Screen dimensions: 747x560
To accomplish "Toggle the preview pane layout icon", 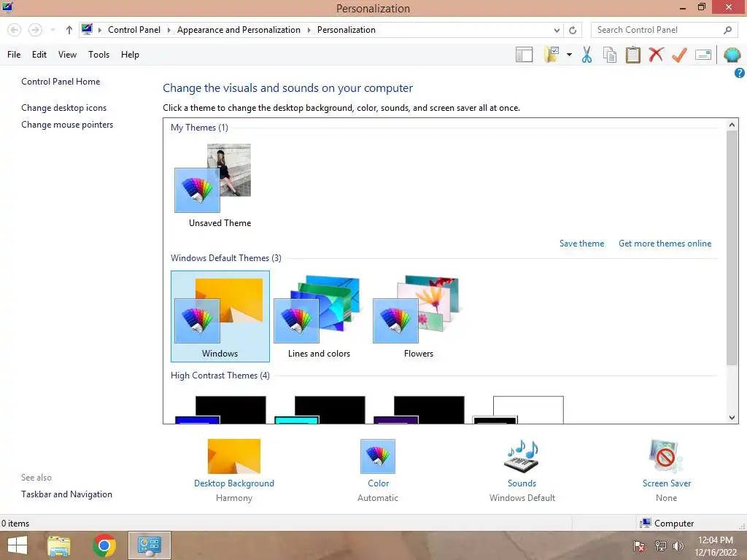I will tap(524, 55).
